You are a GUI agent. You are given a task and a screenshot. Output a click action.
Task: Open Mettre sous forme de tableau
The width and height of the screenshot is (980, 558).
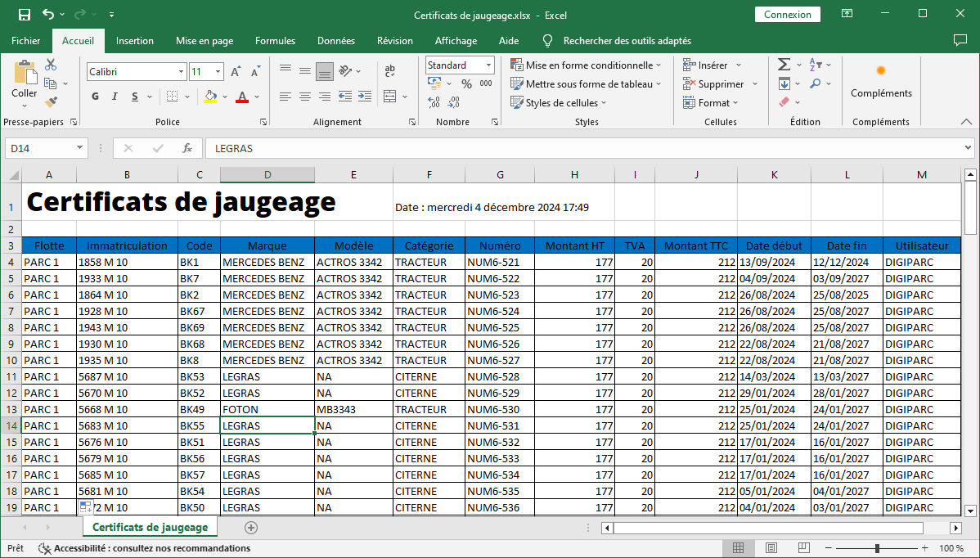pyautogui.click(x=586, y=83)
